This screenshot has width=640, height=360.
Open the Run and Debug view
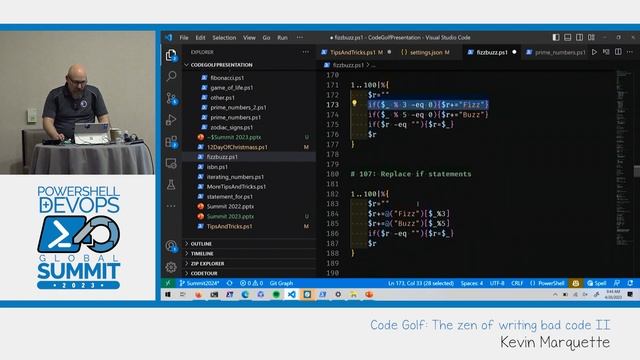171,120
